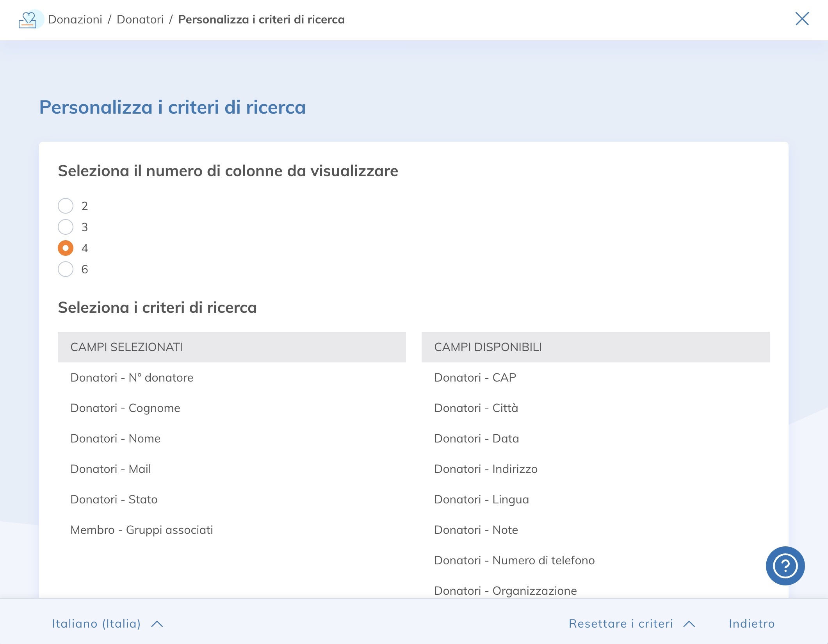This screenshot has width=828, height=644.
Task: Select the radio button for 3 columns
Action: (x=66, y=227)
